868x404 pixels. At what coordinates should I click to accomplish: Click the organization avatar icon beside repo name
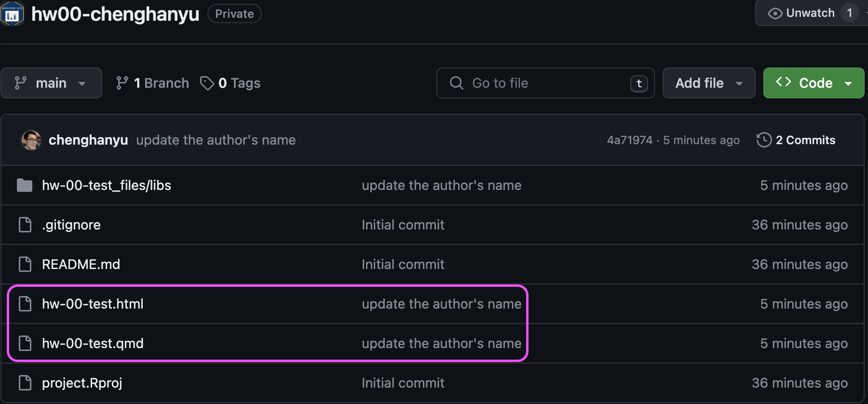[12, 14]
